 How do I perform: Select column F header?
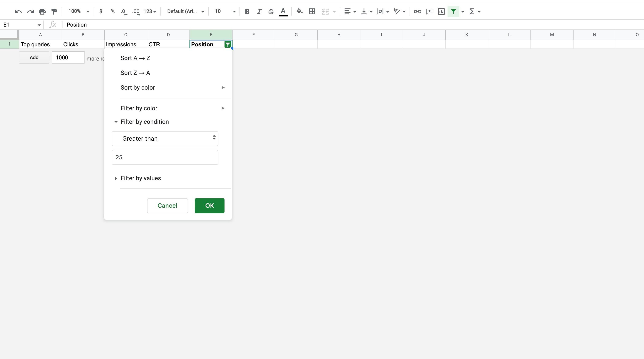pos(253,35)
